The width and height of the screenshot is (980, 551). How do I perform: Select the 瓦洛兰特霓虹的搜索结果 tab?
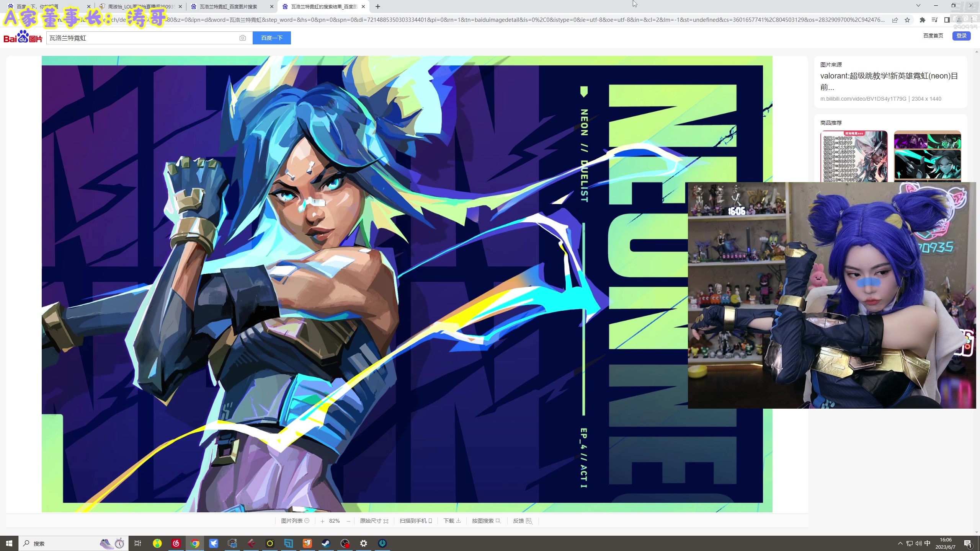click(324, 7)
